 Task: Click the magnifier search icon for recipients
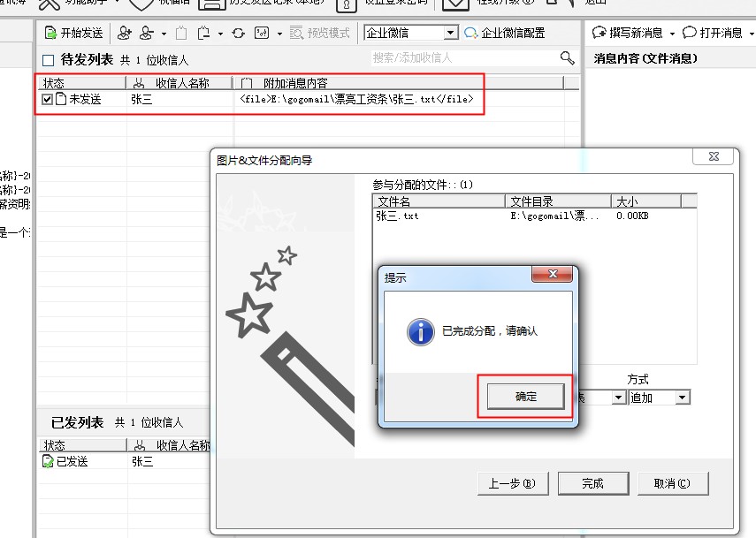pyautogui.click(x=567, y=57)
